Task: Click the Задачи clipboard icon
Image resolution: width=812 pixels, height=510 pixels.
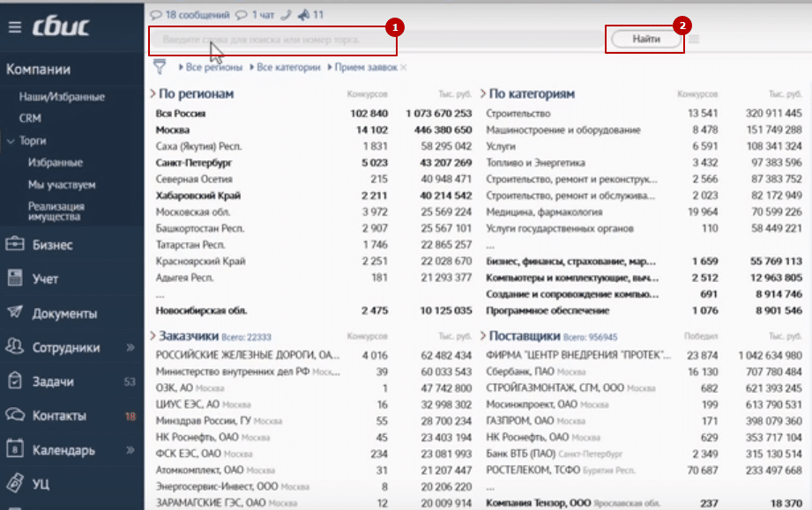Action: click(15, 381)
